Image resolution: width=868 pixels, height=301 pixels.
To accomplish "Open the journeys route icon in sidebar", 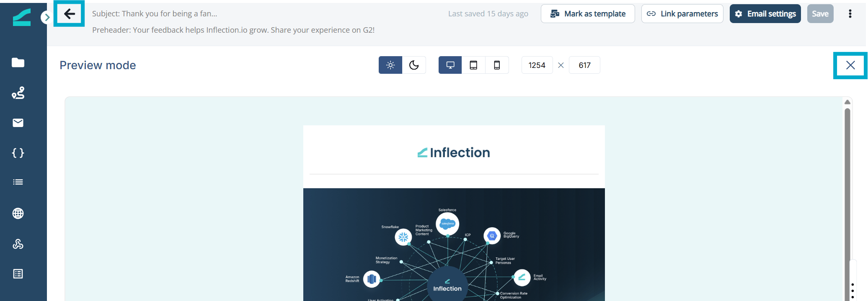I will pos(18,93).
